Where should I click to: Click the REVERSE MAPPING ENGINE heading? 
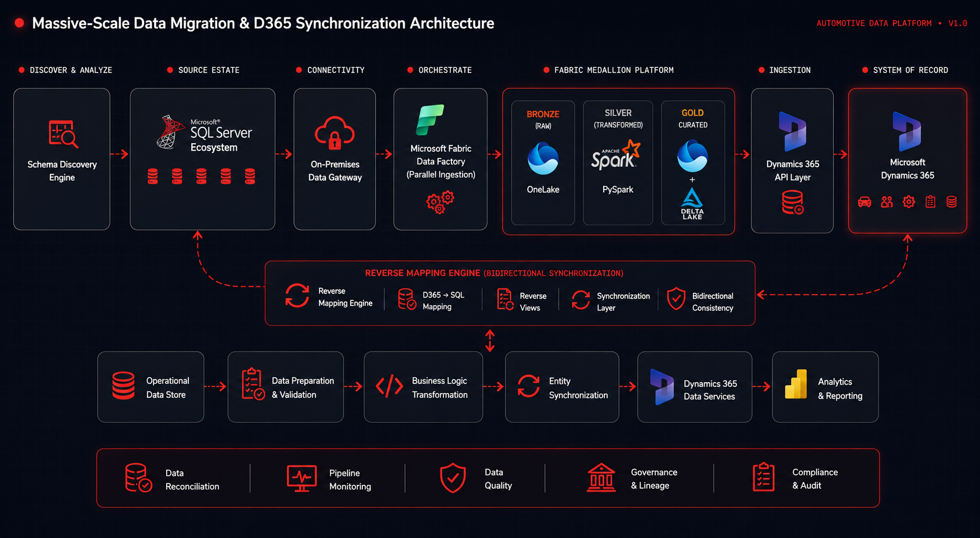(494, 273)
